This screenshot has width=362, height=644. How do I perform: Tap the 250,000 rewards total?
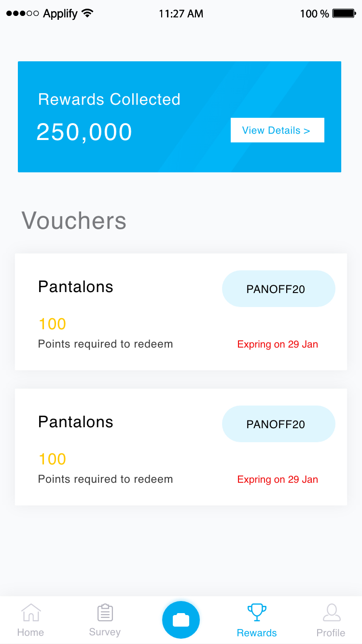click(84, 132)
